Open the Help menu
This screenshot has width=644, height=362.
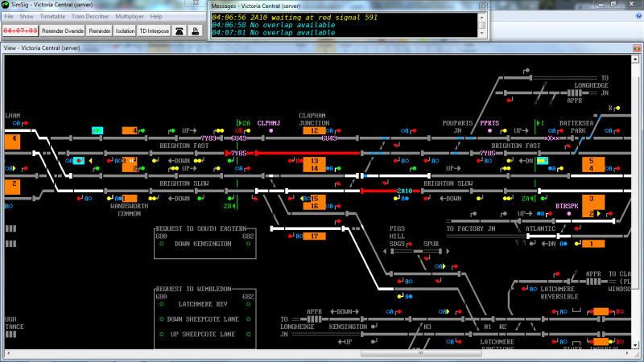click(156, 16)
